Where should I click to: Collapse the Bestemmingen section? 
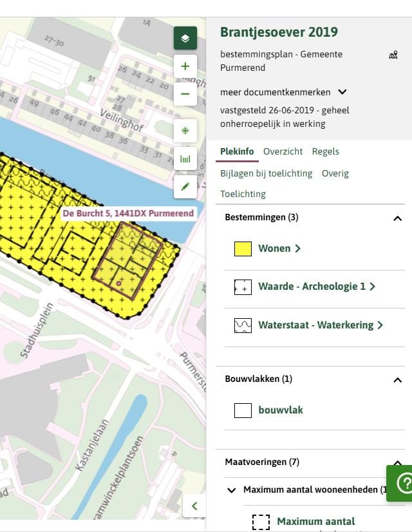click(397, 218)
